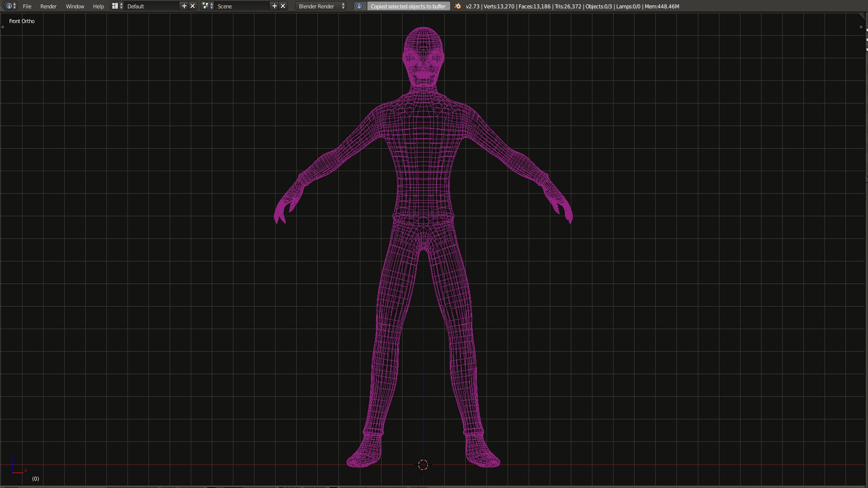
Task: Select the magenta wireframe character's head
Action: click(423, 56)
